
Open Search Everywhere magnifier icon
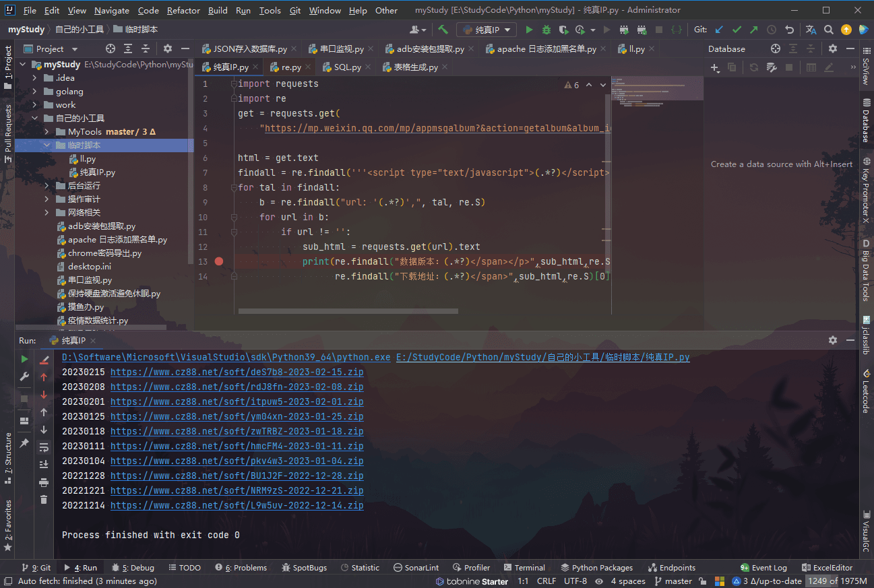(x=829, y=30)
